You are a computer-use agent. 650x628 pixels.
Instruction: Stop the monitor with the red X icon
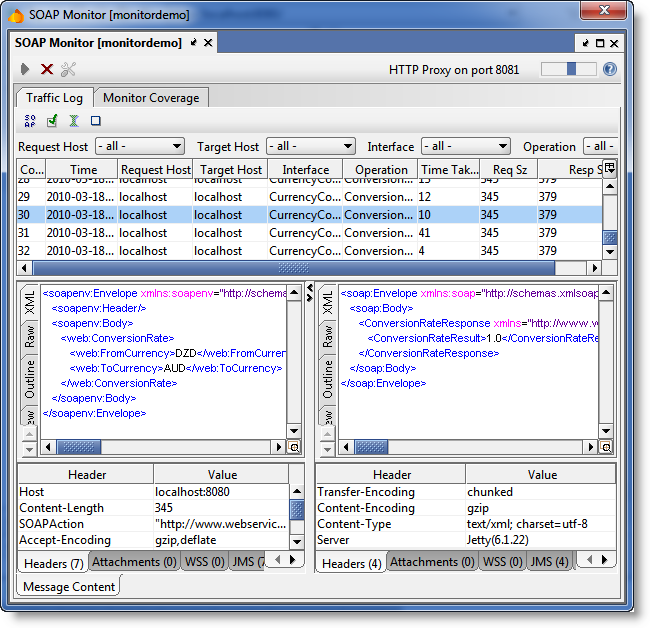point(47,69)
